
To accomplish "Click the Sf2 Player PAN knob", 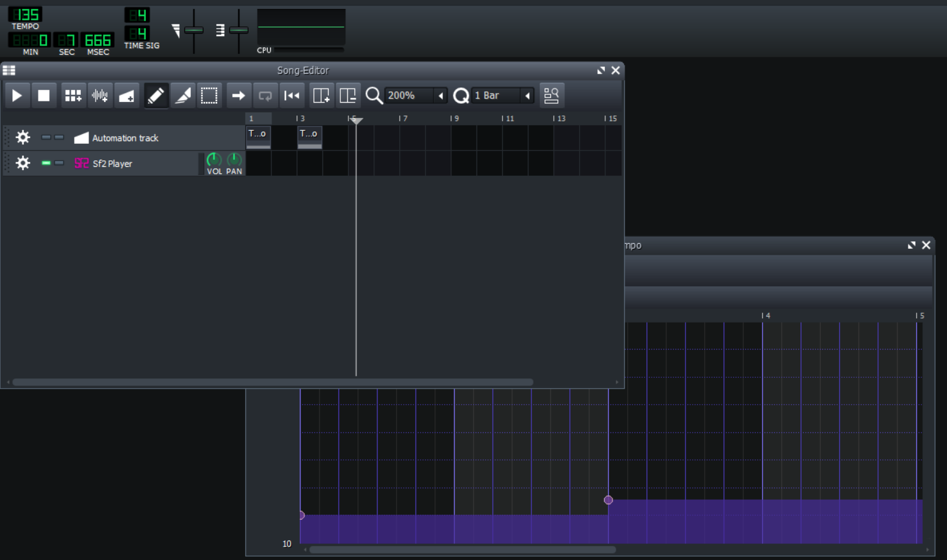I will coord(234,160).
